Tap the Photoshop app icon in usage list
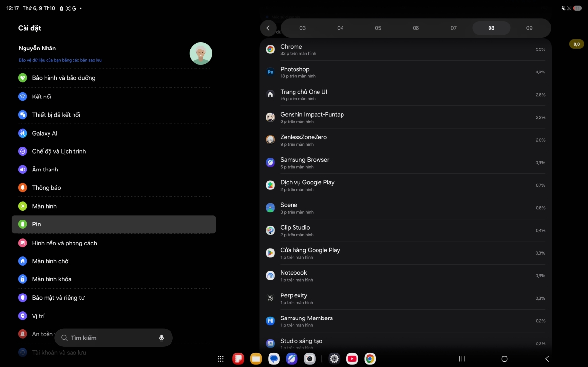588x367 pixels. tap(270, 72)
